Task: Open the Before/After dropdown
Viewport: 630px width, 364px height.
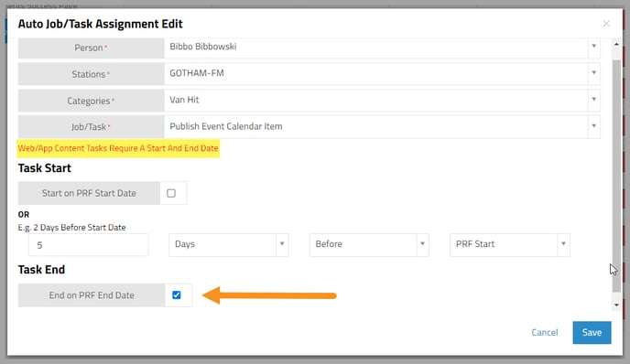Action: (x=369, y=244)
